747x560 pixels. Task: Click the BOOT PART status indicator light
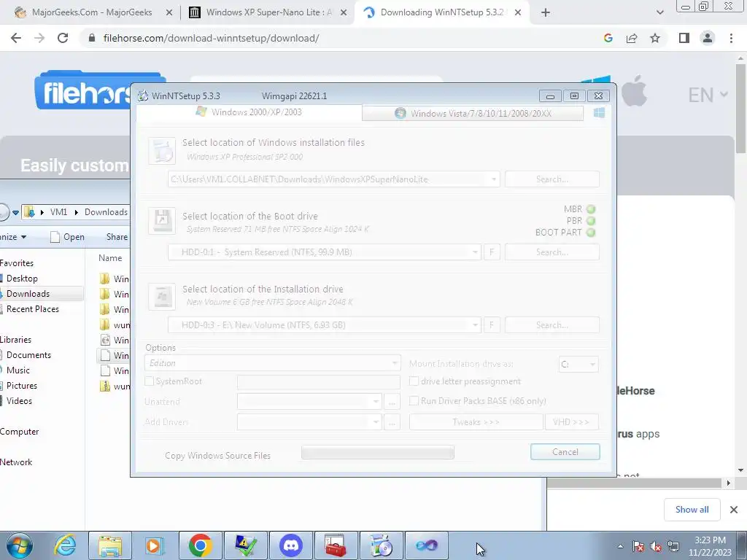click(x=591, y=233)
